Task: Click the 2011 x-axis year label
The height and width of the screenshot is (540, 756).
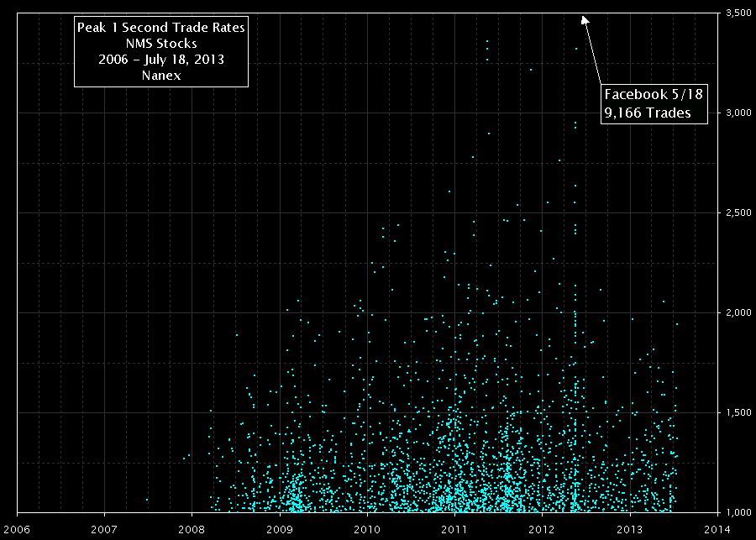Action: pyautogui.click(x=454, y=529)
